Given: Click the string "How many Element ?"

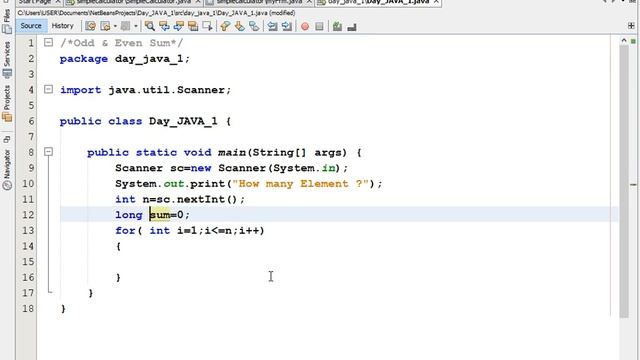Looking at the screenshot, I should 300,184.
